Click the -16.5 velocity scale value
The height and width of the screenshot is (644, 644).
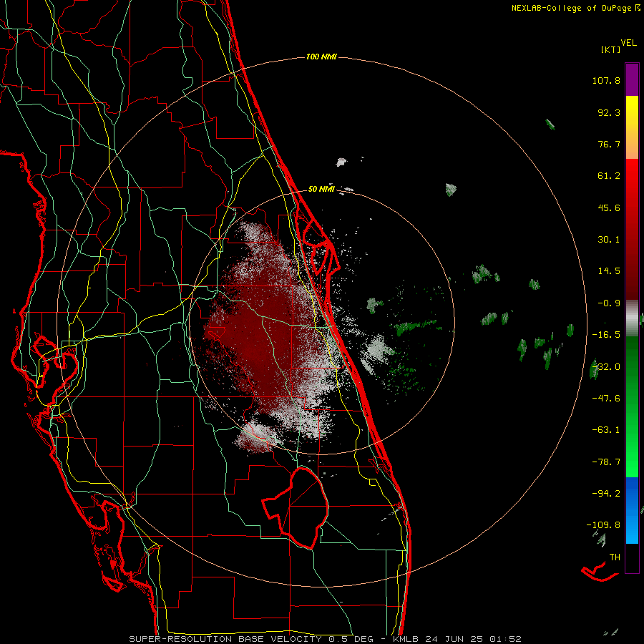click(x=606, y=335)
